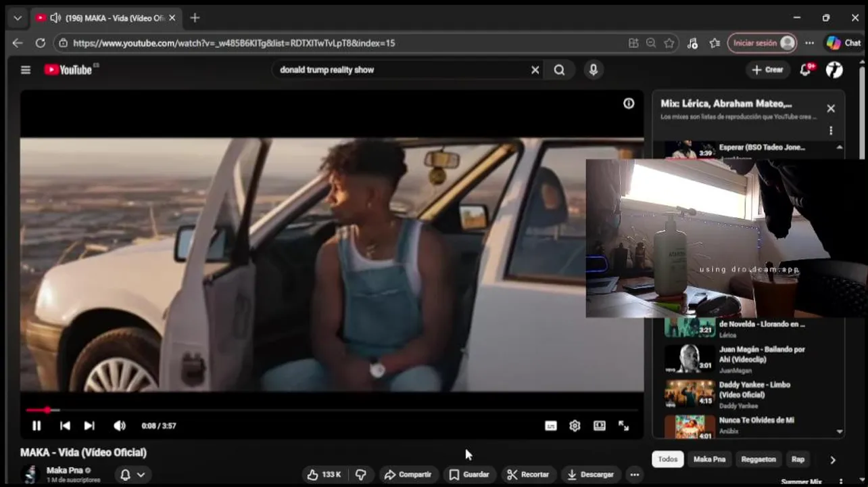Screen dimensions: 868x487
Task: Open the Crear create menu
Action: click(767, 70)
